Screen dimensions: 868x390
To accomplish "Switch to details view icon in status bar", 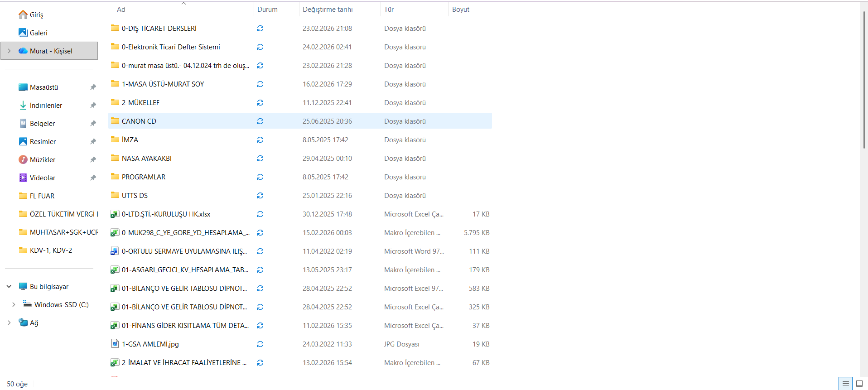I will click(x=845, y=384).
